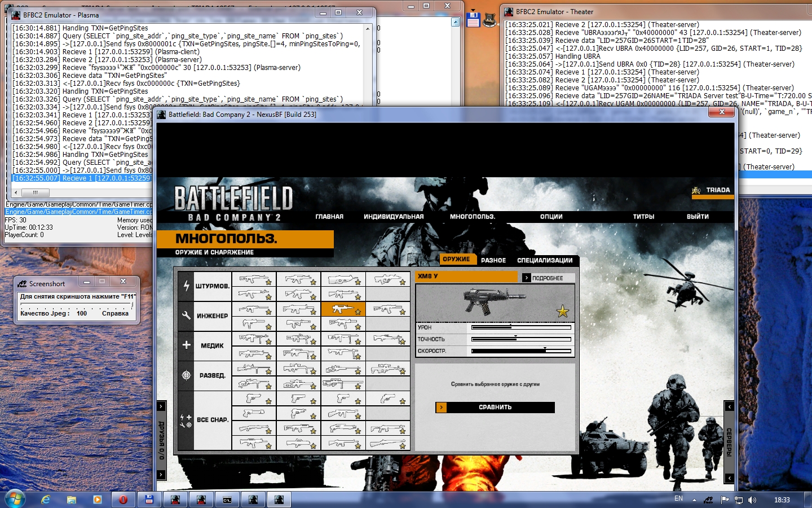Open the Windows Start menu

tap(15, 499)
